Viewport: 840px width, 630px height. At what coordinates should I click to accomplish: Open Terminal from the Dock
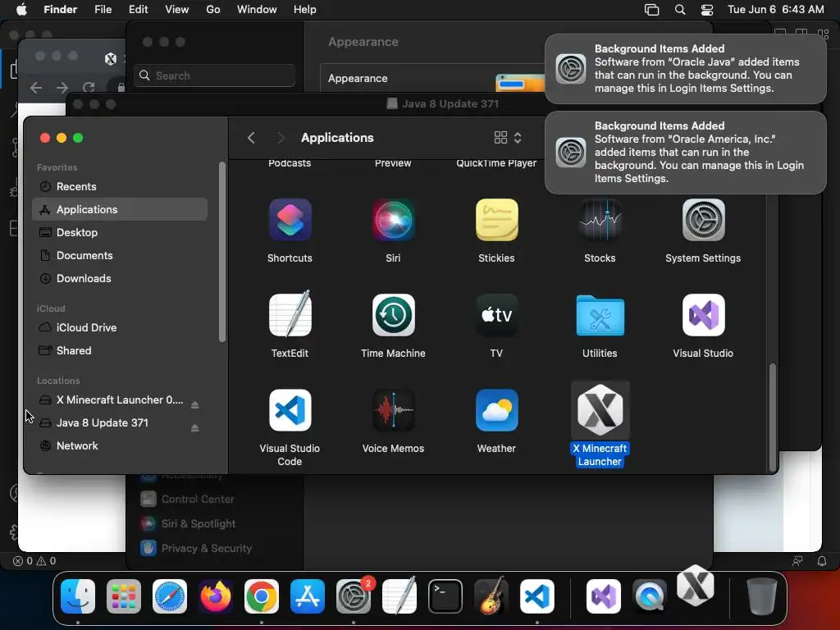445,596
